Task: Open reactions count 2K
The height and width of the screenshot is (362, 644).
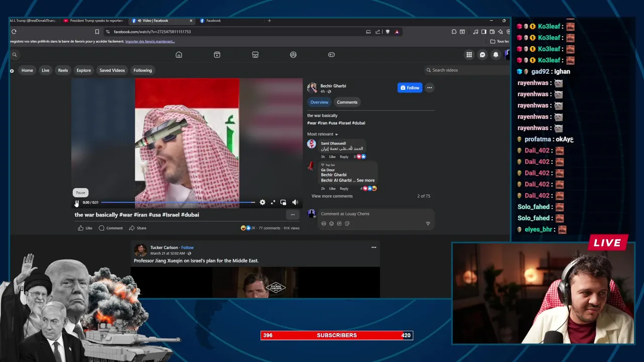Action: [x=248, y=228]
